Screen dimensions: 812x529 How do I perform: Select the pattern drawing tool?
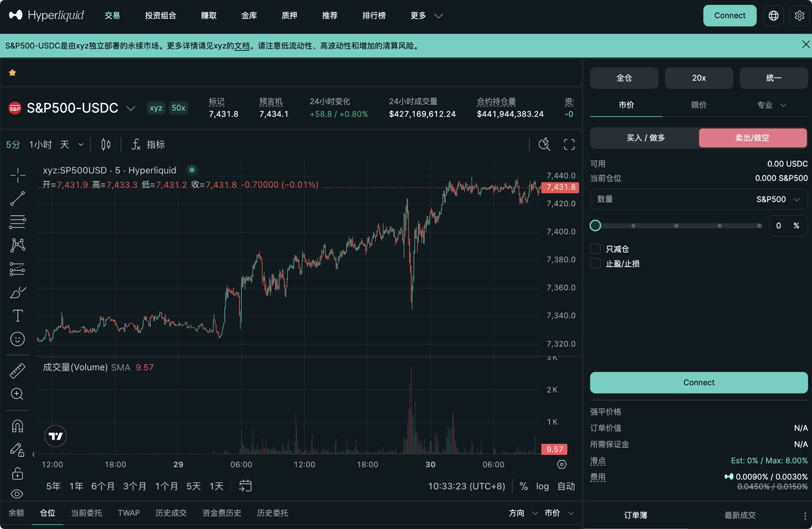click(x=17, y=245)
